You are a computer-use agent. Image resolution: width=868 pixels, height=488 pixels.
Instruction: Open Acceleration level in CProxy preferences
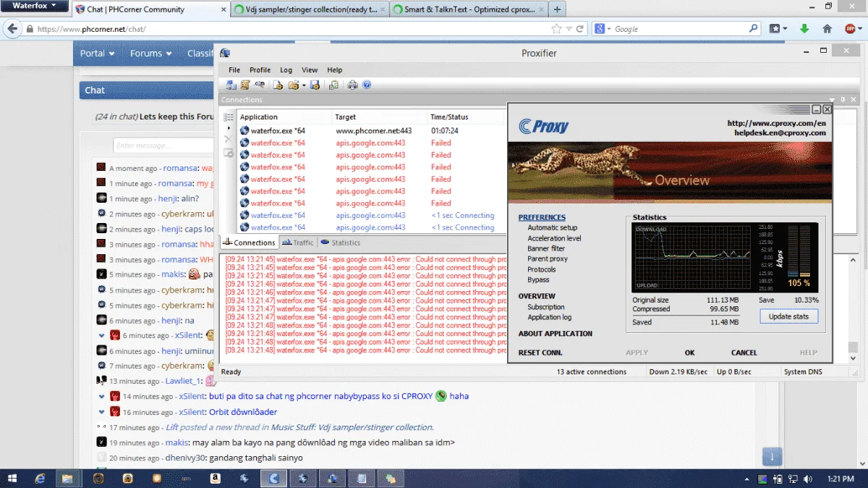pyautogui.click(x=554, y=238)
